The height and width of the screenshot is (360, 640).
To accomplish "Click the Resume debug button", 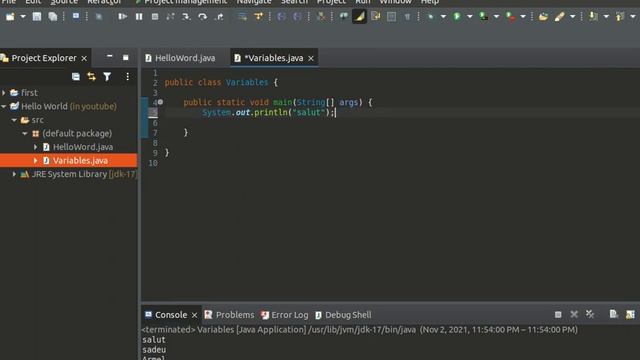I will (122, 17).
